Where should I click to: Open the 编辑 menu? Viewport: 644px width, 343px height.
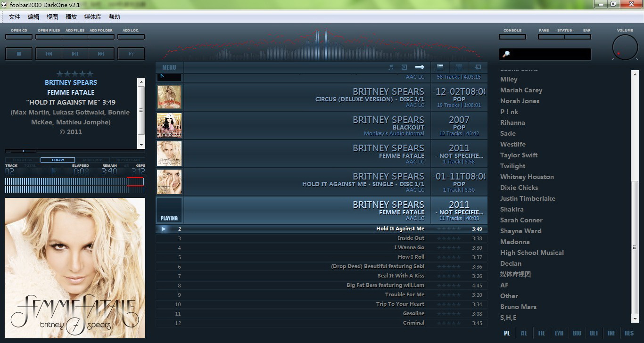point(33,17)
